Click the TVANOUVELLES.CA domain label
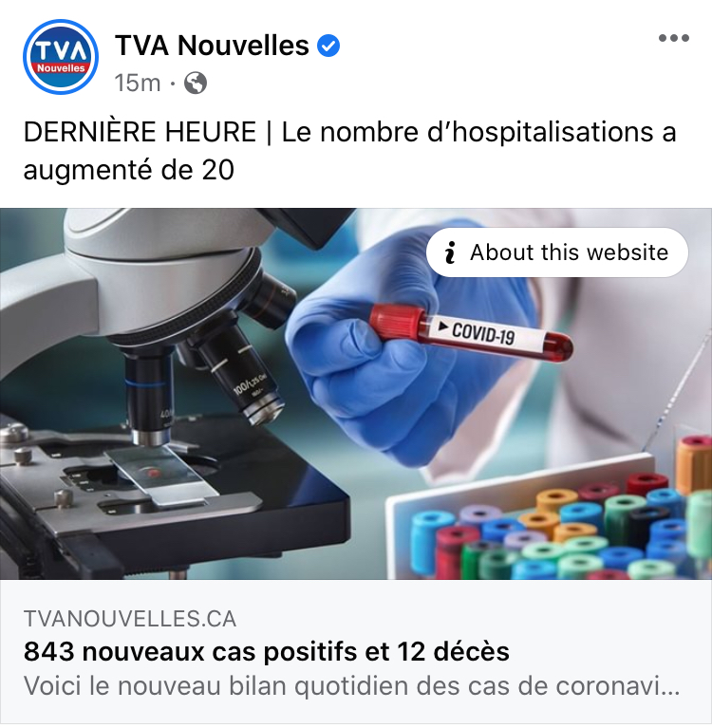Viewport: 712px width, 728px height. coord(130,619)
